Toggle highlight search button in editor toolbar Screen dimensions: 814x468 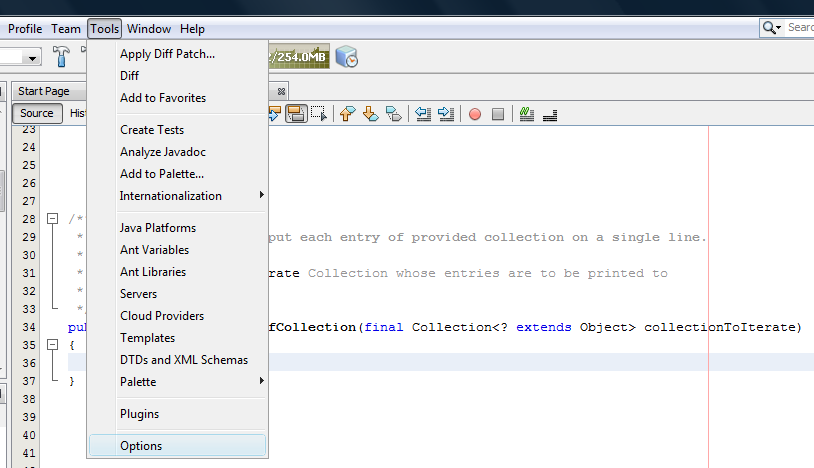296,114
